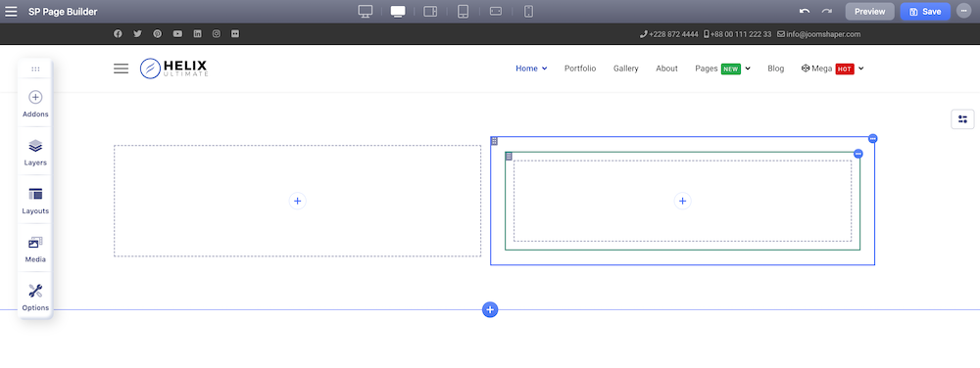Click the Preview button

coord(869,11)
